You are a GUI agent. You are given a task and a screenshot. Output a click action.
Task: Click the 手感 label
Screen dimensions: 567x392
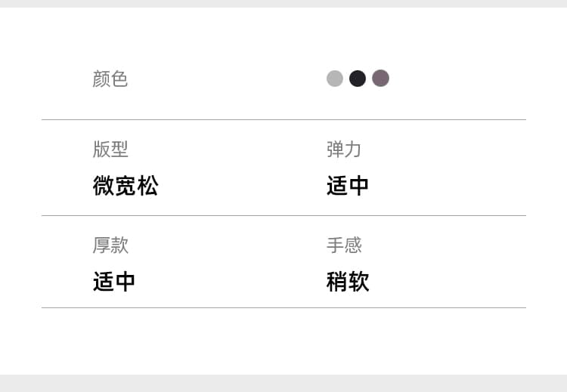(x=344, y=245)
